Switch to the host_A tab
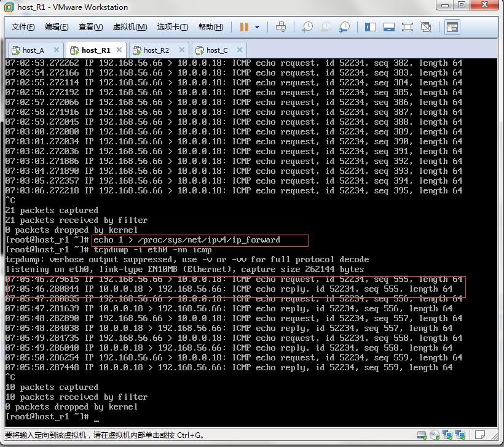 point(33,50)
